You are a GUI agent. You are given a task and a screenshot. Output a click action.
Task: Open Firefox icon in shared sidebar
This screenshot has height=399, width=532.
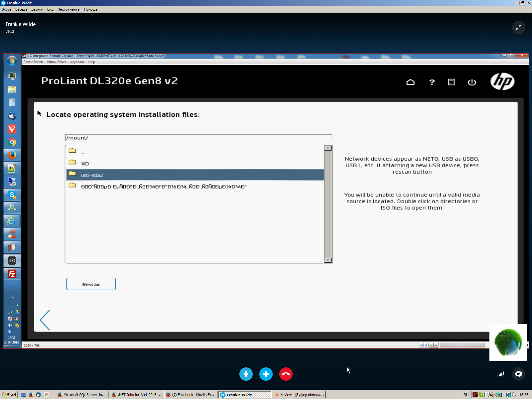pyautogui.click(x=12, y=155)
